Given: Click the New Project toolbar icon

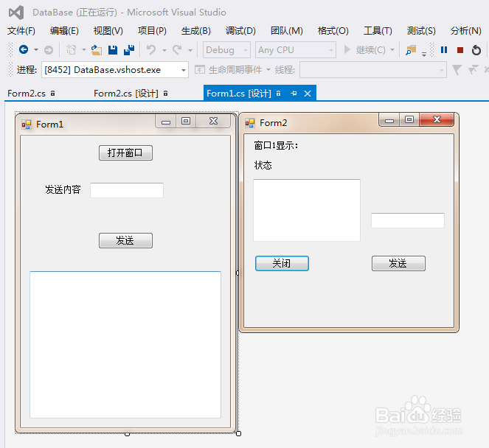Looking at the screenshot, I should point(72,49).
